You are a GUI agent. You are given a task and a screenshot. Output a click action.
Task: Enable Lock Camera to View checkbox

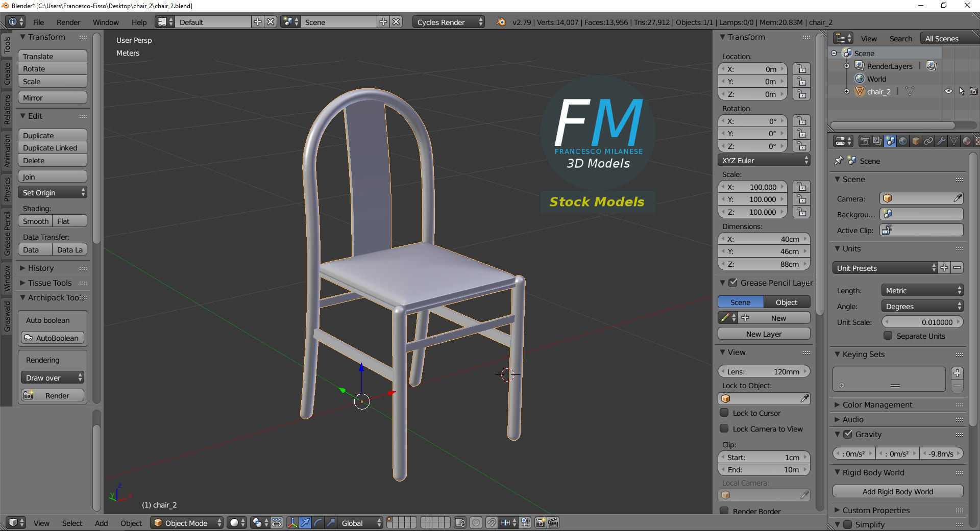[x=724, y=428]
